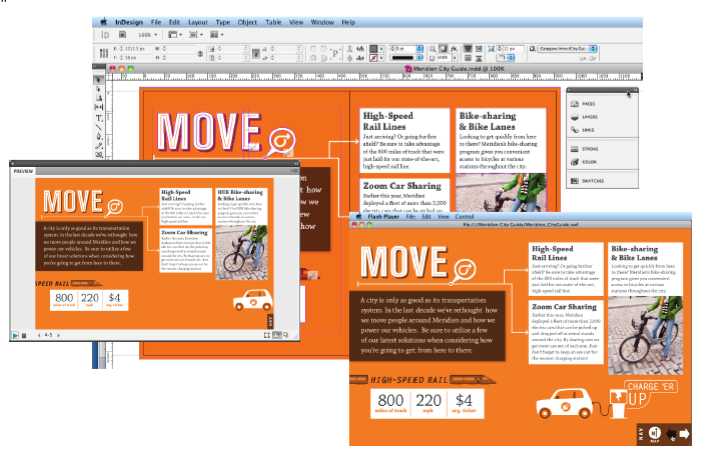Select the Pen tool
Viewport: 702px width, 460px height.
[x=99, y=136]
